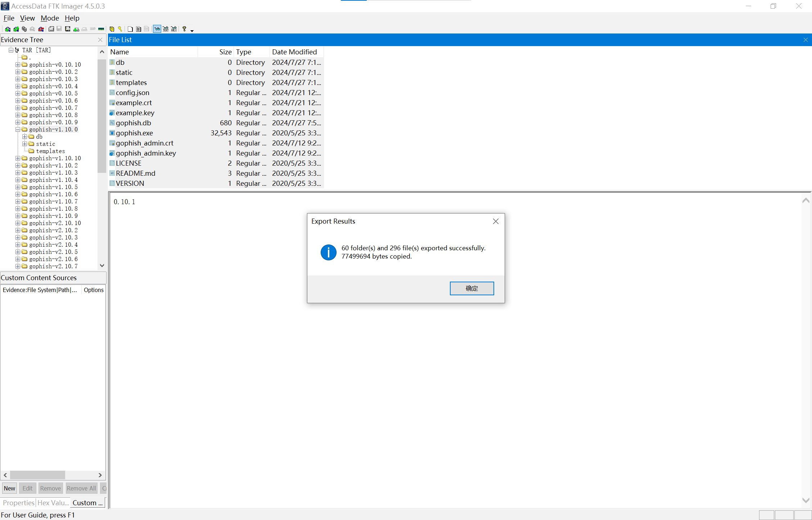Sort File List by Date Modified header
This screenshot has height=520, width=812.
[297, 52]
